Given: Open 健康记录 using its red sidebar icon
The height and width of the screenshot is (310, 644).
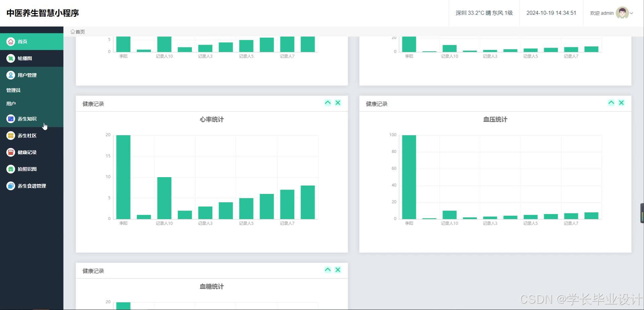Looking at the screenshot, I should tap(11, 152).
